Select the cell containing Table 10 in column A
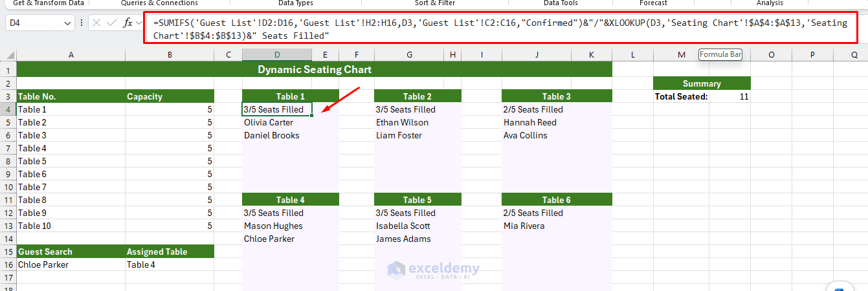The width and height of the screenshot is (868, 291). coord(71,226)
